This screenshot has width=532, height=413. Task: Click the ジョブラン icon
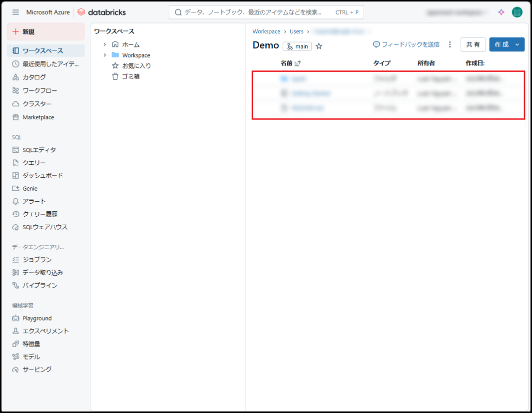(x=15, y=260)
